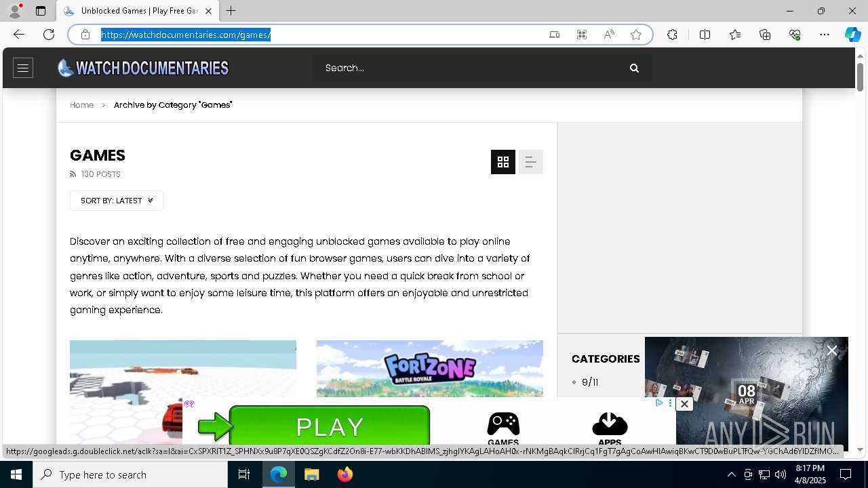Close the bottom banner ad
Viewport: 868px width, 488px height.
tap(684, 404)
